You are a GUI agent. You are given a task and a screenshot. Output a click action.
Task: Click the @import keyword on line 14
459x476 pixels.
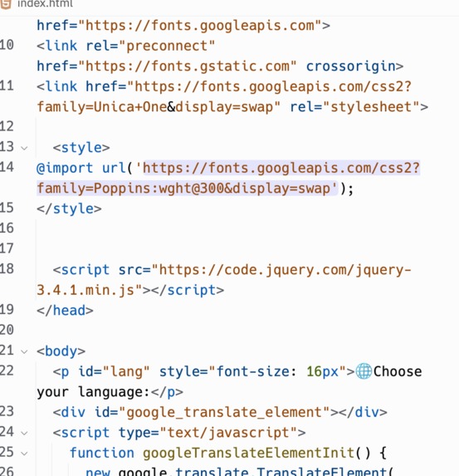point(65,168)
